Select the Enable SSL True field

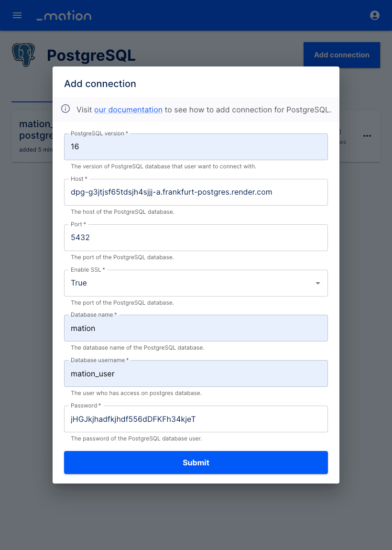tap(196, 283)
